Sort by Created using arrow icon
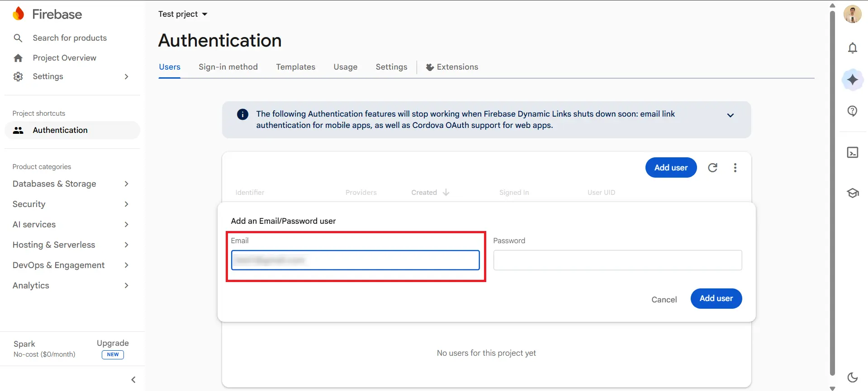This screenshot has width=868, height=391. pyautogui.click(x=446, y=192)
